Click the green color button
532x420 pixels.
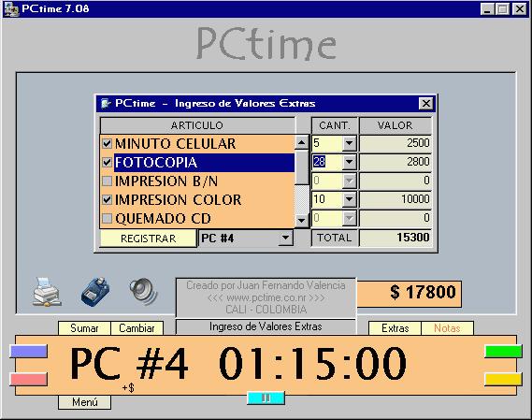click(x=504, y=352)
